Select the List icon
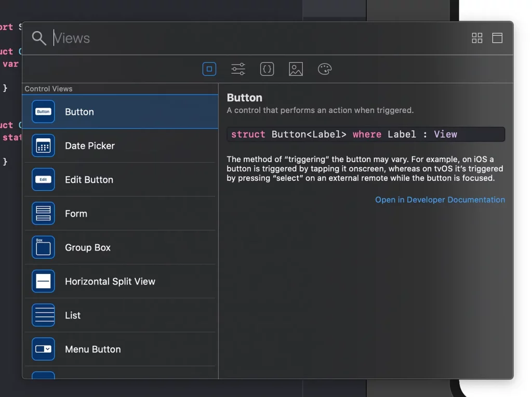This screenshot has height=397, width=532. 43,315
